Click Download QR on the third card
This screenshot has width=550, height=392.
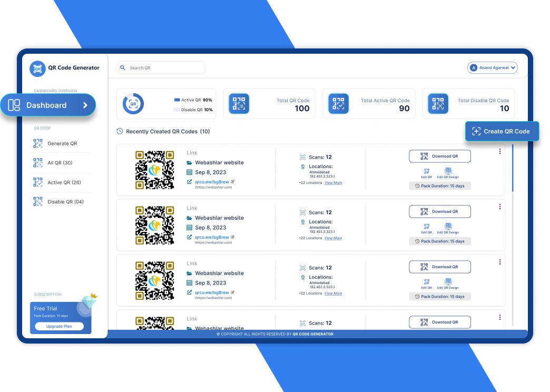[x=440, y=267]
